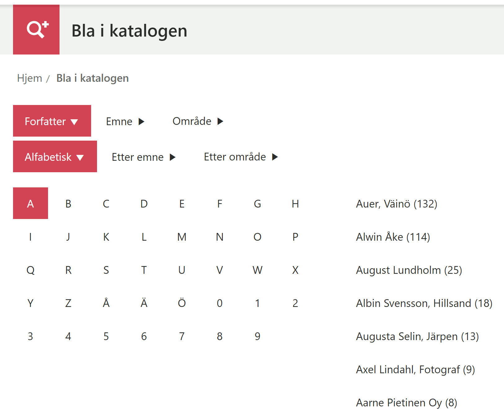View August Lundholm (25) records
504x420 pixels.
point(409,270)
